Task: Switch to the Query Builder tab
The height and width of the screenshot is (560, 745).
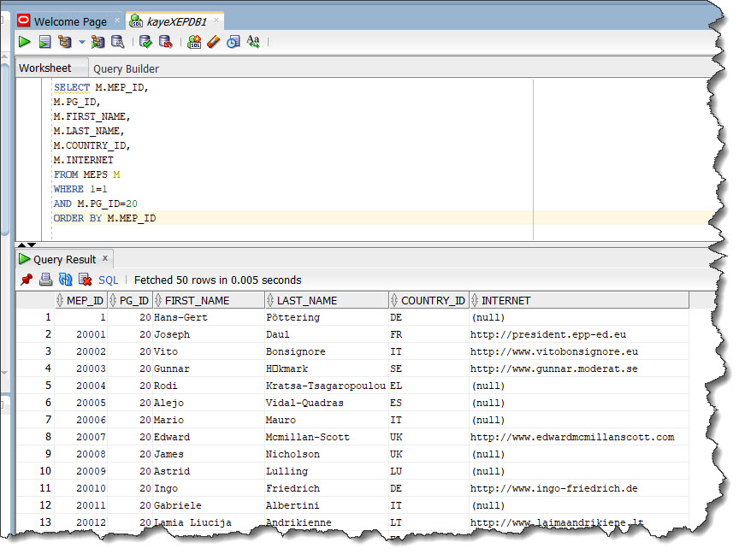Action: click(126, 69)
